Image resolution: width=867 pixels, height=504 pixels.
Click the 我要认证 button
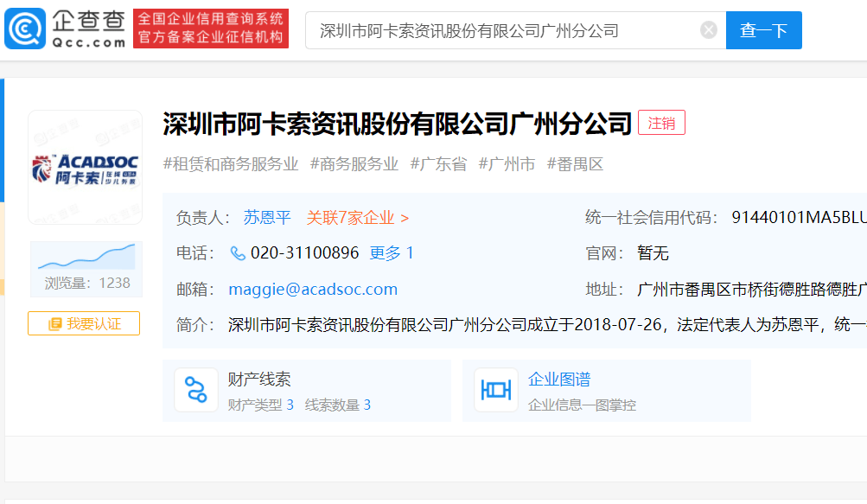[84, 323]
